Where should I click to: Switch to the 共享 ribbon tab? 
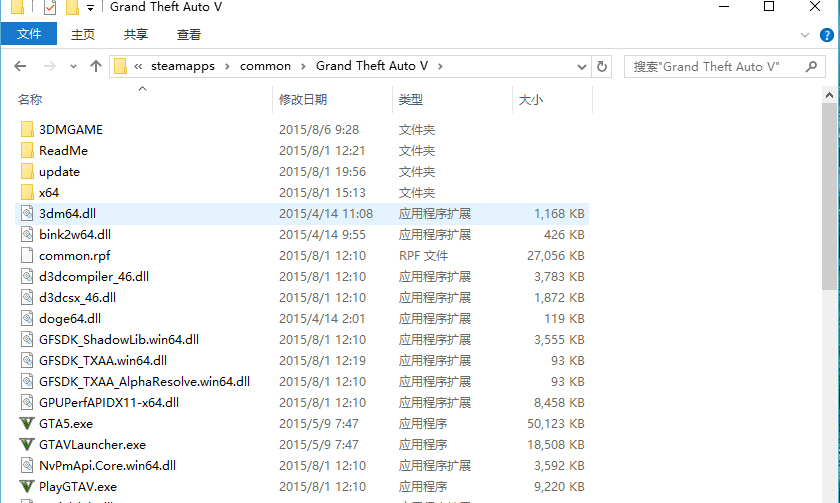click(136, 35)
